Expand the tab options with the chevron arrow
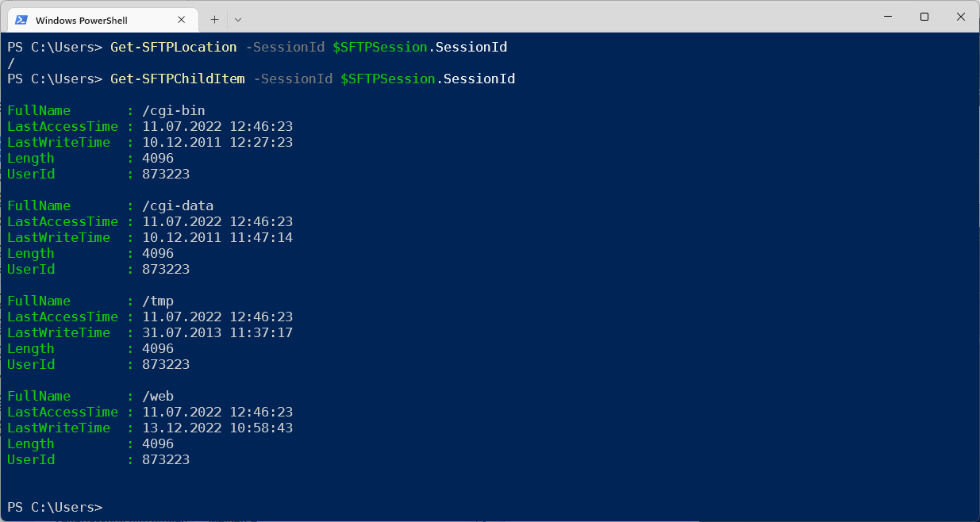The height and width of the screenshot is (522, 980). tap(236, 19)
